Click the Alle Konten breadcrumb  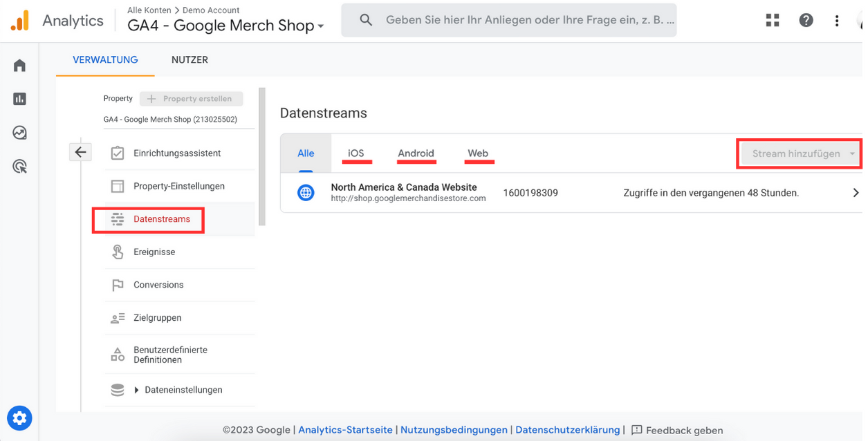click(x=149, y=10)
